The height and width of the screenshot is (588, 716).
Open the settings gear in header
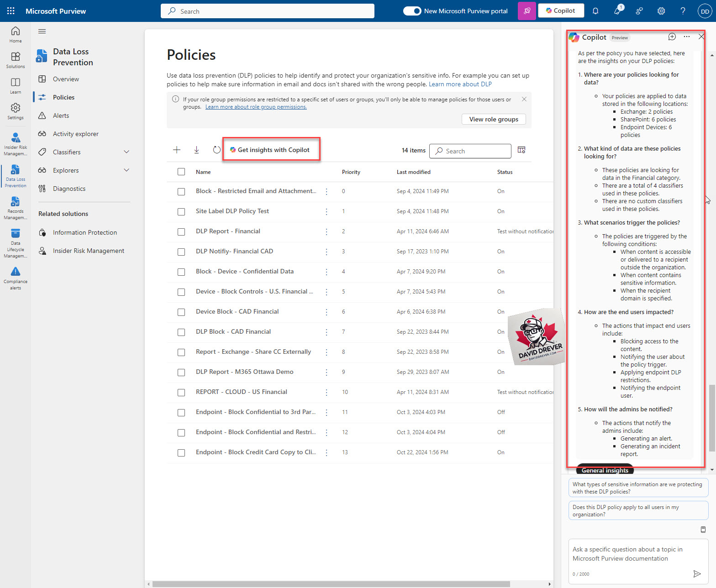click(x=661, y=11)
